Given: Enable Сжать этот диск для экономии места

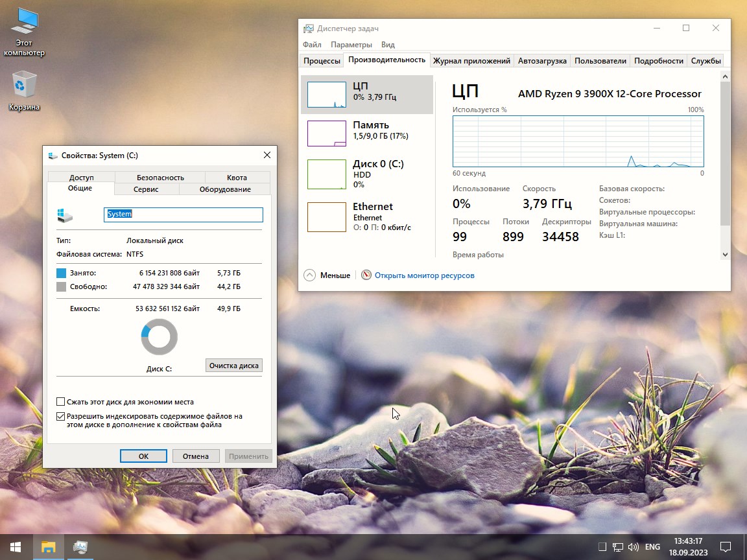Looking at the screenshot, I should 60,401.
